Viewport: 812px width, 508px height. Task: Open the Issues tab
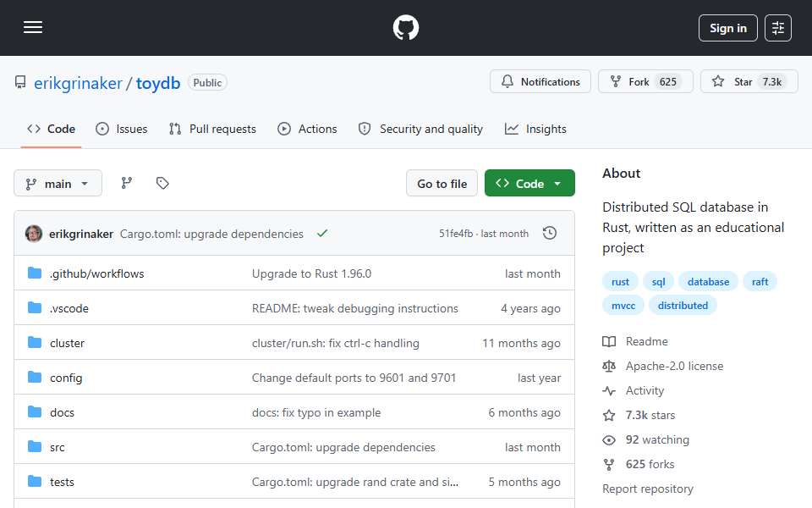[x=122, y=129]
